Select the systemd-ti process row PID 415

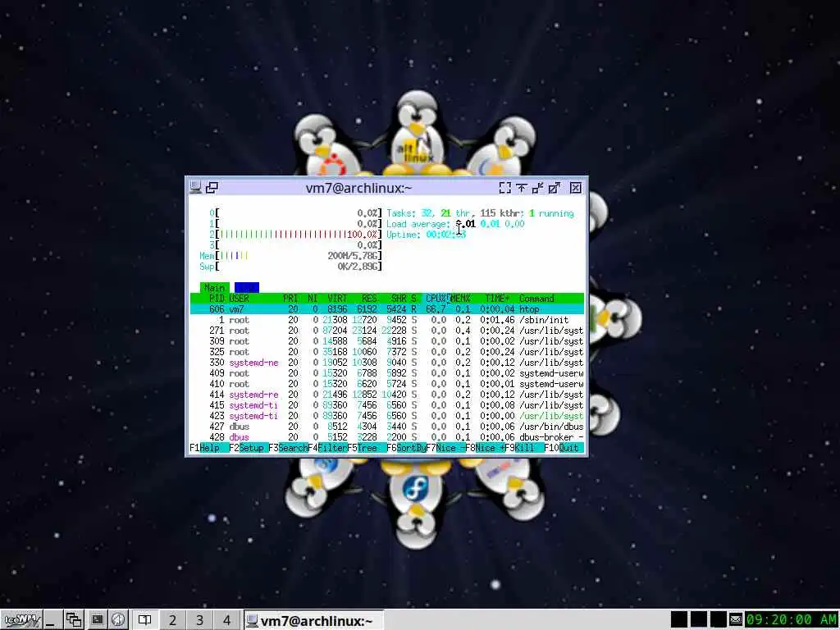coord(387,405)
